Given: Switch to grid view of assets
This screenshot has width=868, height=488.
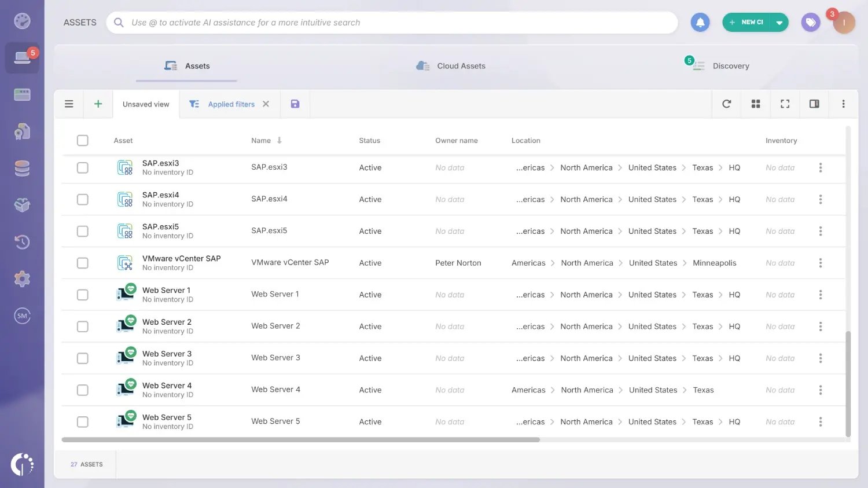Looking at the screenshot, I should [x=756, y=104].
